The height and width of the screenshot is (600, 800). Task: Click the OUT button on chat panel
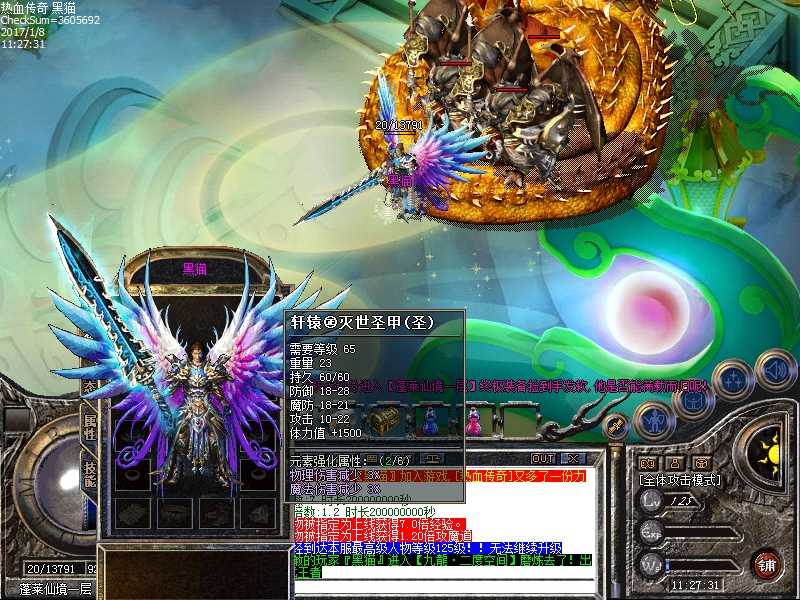coord(543,458)
